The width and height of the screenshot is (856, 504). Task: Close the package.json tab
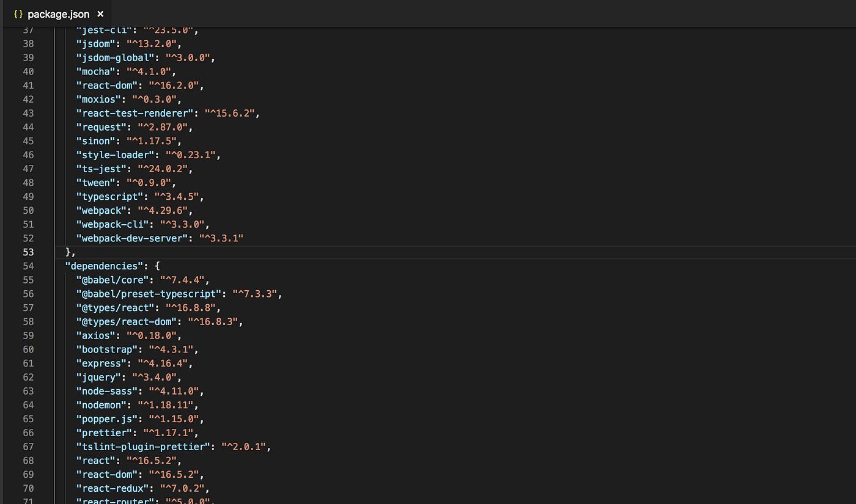[x=100, y=13]
